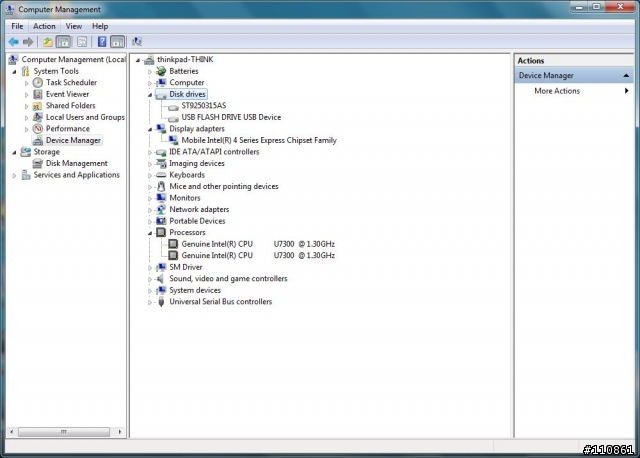Click the Disk drives category icon
Viewport: 640px width, 458px height.
pos(162,94)
